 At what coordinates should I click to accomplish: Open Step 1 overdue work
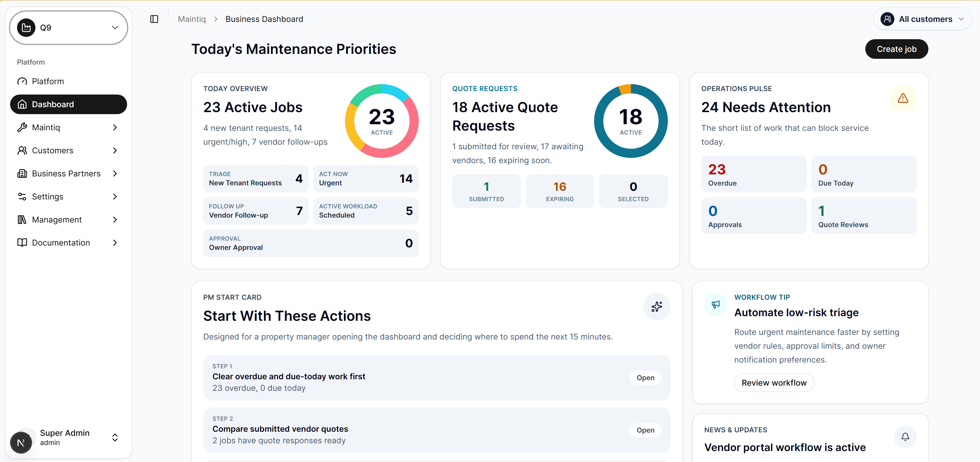coord(645,378)
